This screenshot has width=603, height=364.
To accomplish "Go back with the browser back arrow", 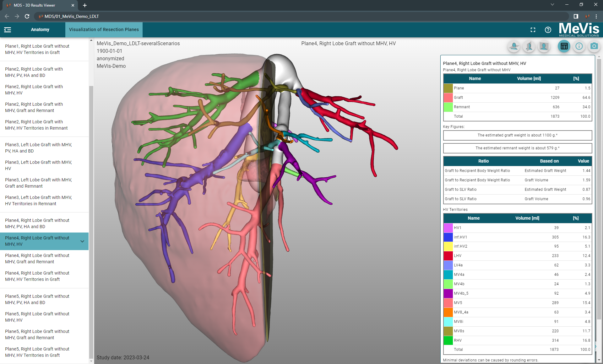I will [x=7, y=16].
